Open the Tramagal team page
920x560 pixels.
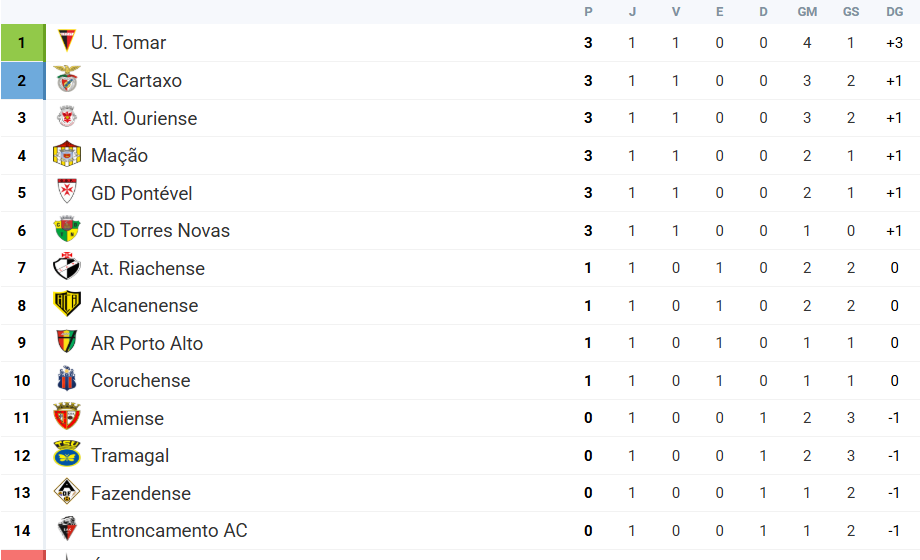click(130, 455)
